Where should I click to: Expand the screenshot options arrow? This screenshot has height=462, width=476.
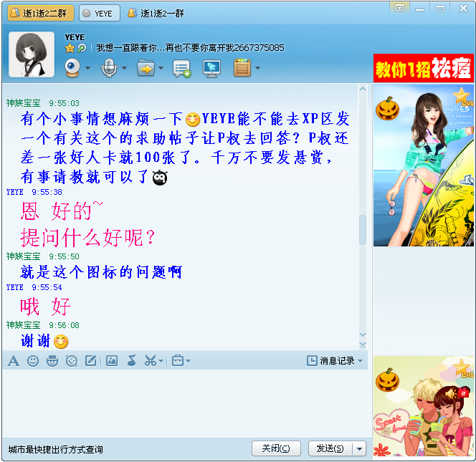click(x=161, y=361)
